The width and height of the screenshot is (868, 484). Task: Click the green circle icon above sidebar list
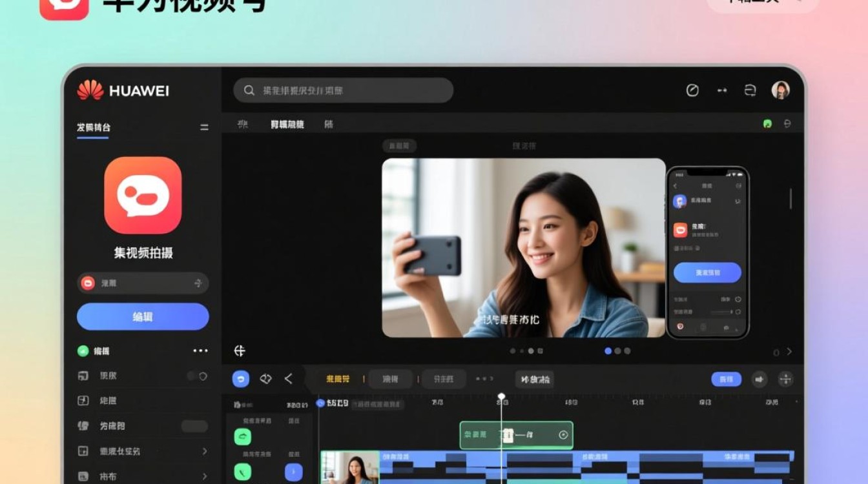pos(83,351)
